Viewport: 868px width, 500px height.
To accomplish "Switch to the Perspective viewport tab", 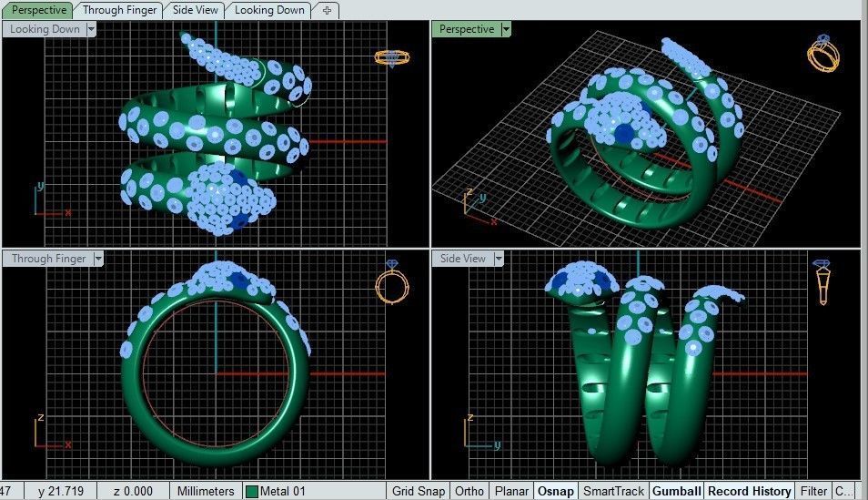I will tap(39, 10).
